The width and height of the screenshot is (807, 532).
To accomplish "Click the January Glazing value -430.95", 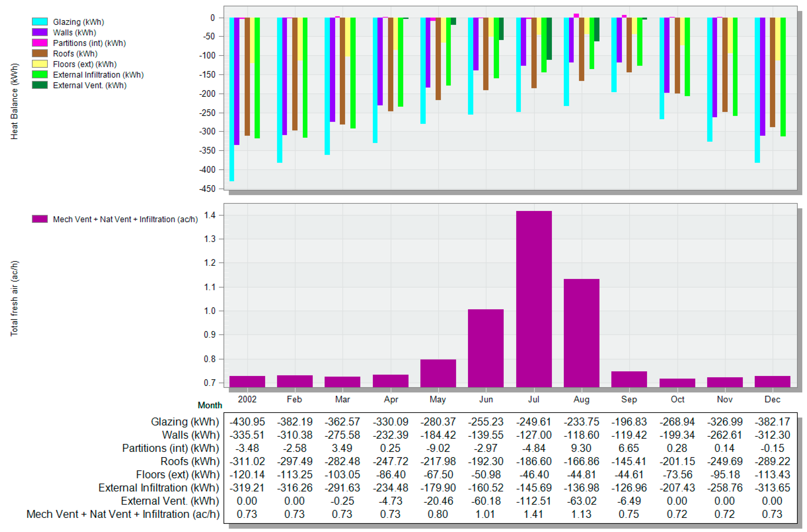I will tap(247, 422).
